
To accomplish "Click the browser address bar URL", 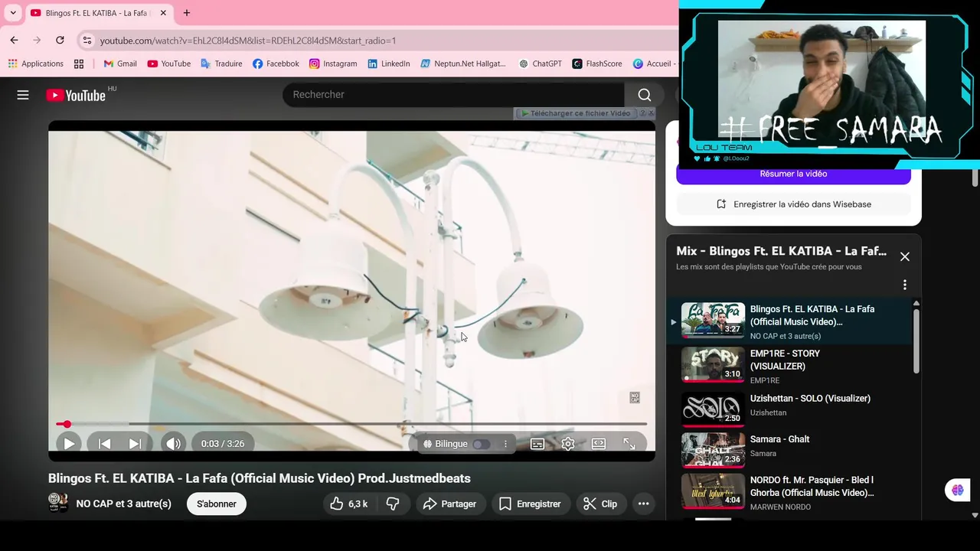I will tap(248, 41).
